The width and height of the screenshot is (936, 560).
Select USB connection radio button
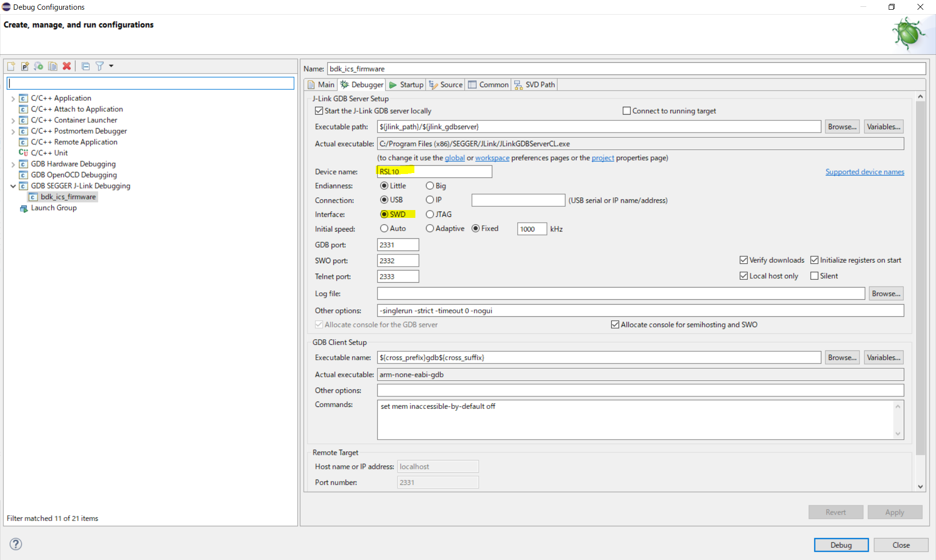pyautogui.click(x=384, y=200)
